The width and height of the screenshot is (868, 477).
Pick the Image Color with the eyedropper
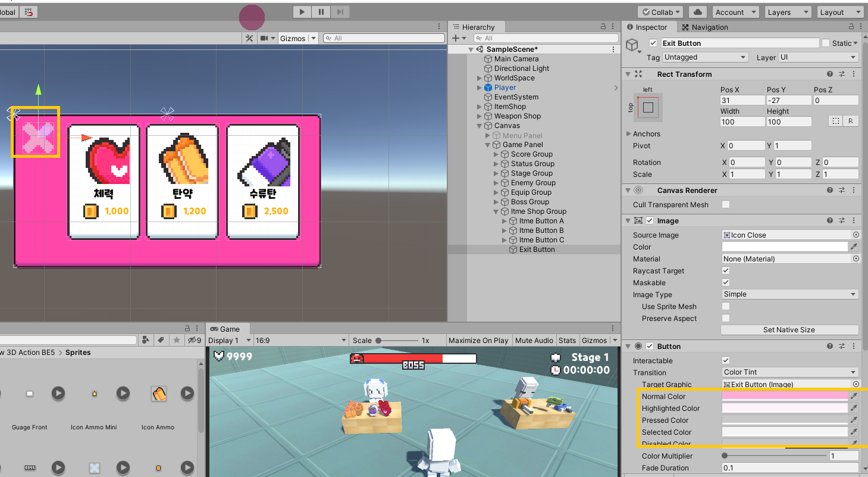854,247
